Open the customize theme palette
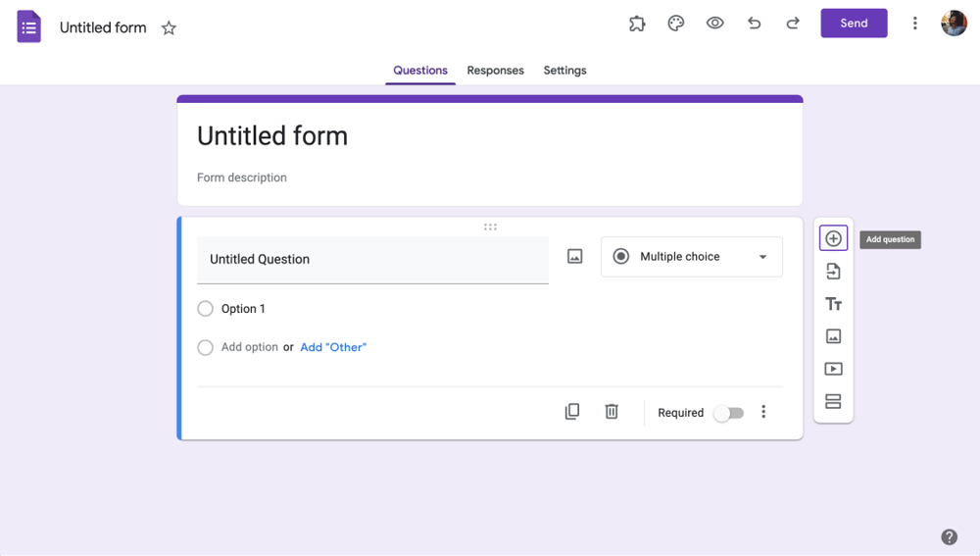Image resolution: width=980 pixels, height=556 pixels. point(676,24)
